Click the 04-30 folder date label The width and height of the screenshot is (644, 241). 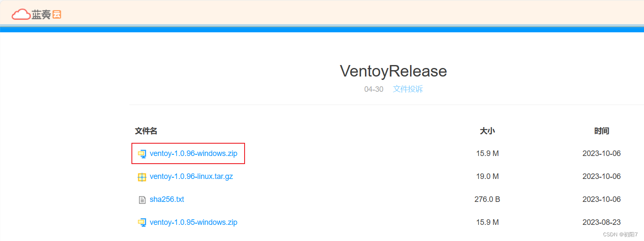(374, 89)
